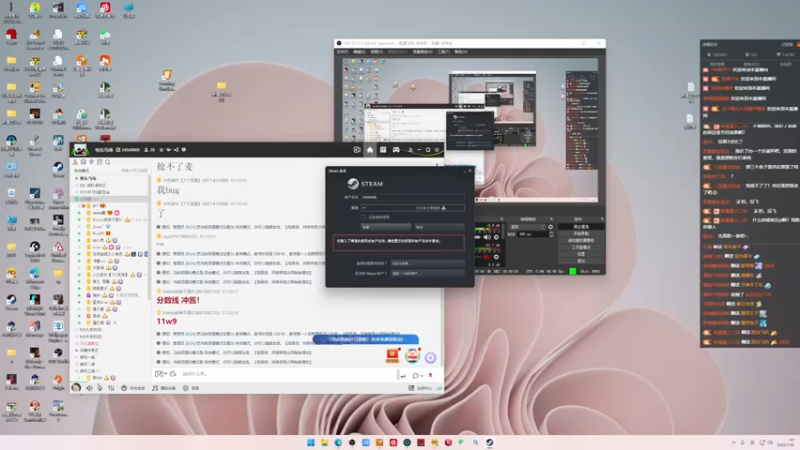
Task: Open Steam from the Windows taskbar
Action: (489, 442)
